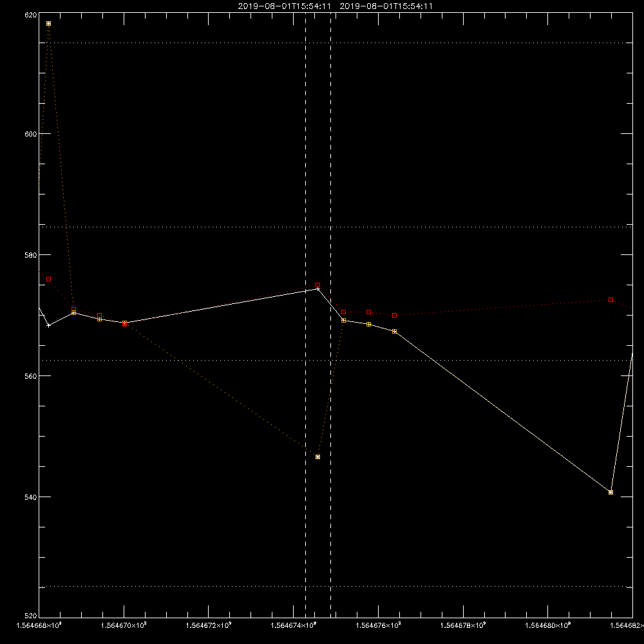Select the red square marker near 576
Screen dimensions: 644x644
[x=48, y=279]
